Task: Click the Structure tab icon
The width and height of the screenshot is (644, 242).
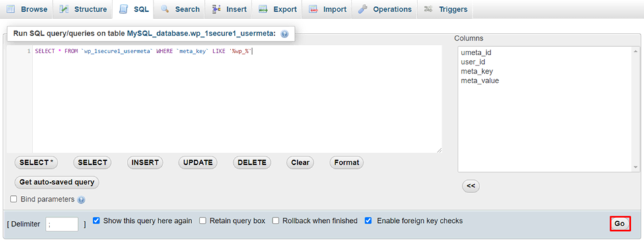Action: coord(64,9)
